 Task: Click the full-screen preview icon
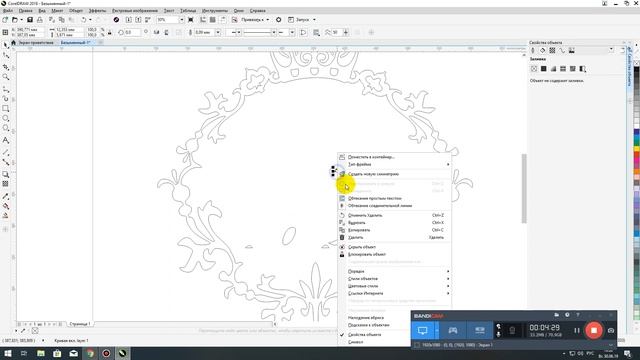coord(191,20)
